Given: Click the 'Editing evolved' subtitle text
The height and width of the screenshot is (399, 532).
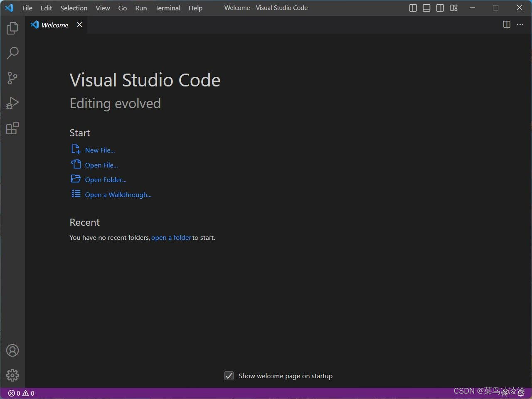Looking at the screenshot, I should (115, 103).
